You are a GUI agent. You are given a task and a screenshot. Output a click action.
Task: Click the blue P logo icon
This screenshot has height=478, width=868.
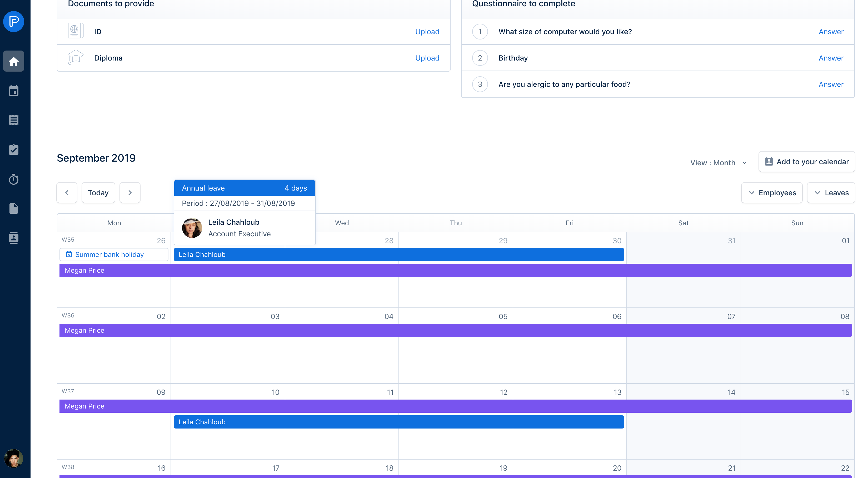pyautogui.click(x=13, y=22)
